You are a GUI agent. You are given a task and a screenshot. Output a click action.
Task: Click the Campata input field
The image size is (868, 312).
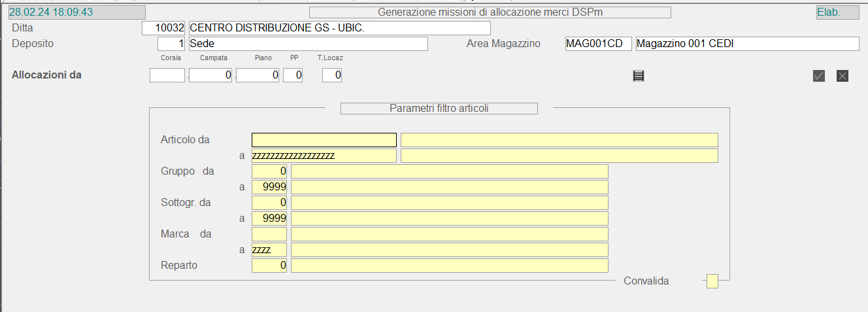(x=210, y=76)
